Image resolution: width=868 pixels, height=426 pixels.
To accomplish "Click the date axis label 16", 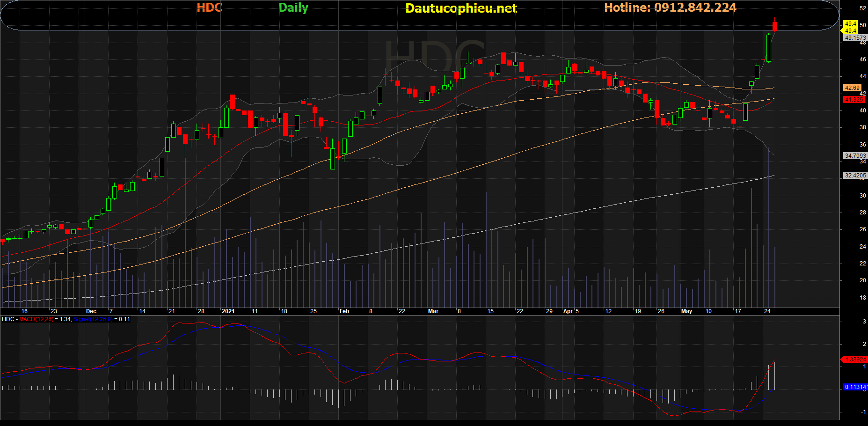I will click(x=24, y=311).
